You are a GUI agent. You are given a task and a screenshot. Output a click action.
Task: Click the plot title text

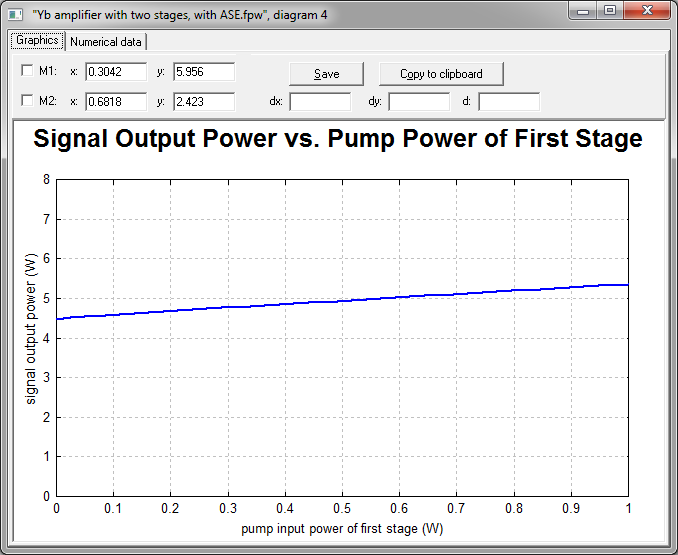pos(338,139)
